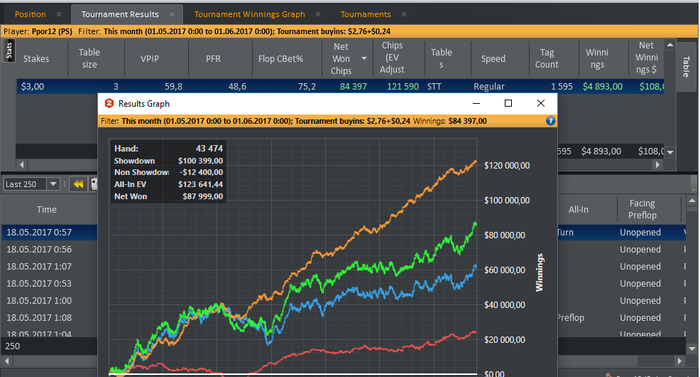Click the Net Won legend row
This screenshot has height=377, width=700.
[168, 197]
